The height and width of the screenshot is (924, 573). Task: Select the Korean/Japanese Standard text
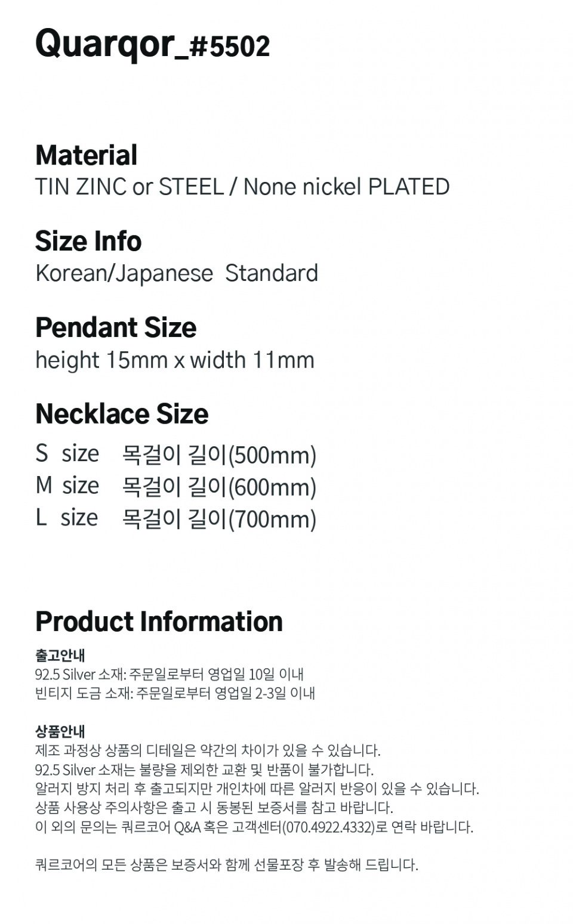[177, 273]
